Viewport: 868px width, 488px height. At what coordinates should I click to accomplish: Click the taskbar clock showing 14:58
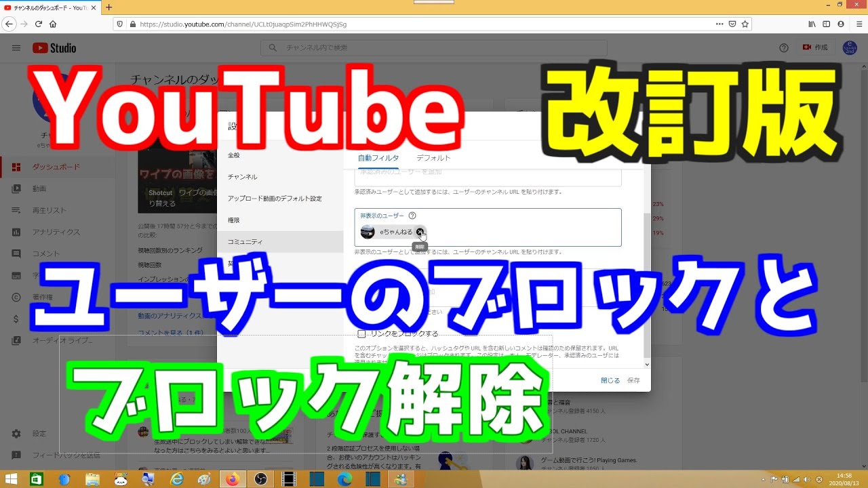(x=844, y=479)
